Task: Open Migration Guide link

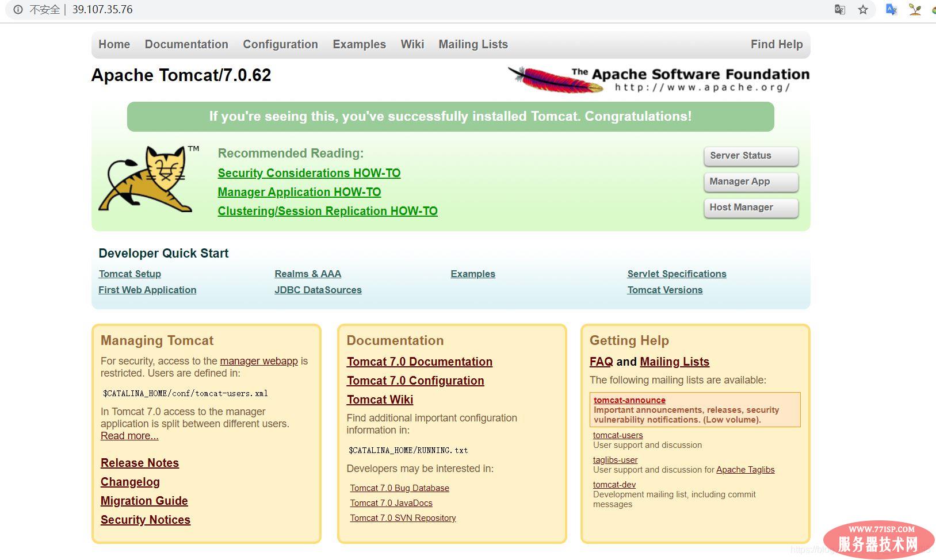Action: pyautogui.click(x=144, y=501)
